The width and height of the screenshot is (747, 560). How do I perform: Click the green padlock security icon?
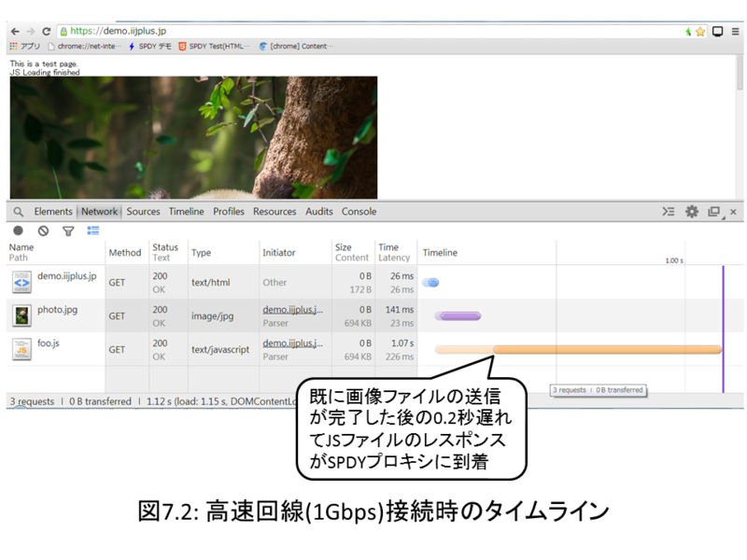coord(63,32)
